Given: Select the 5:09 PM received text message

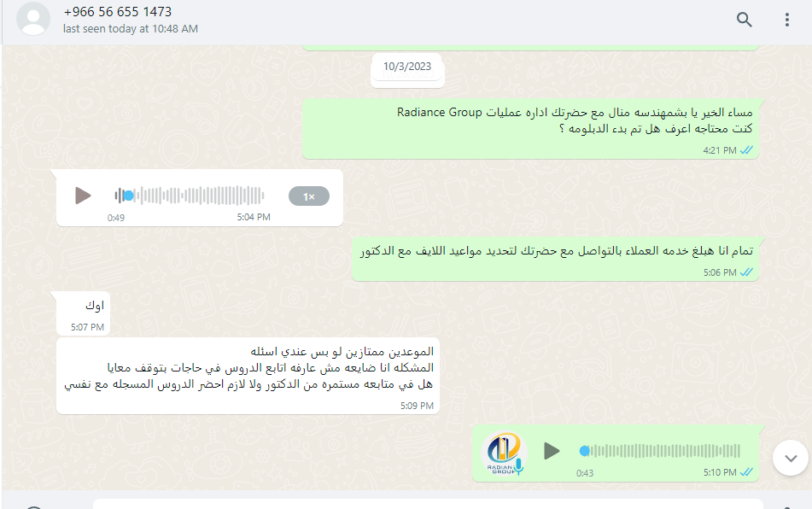Looking at the screenshot, I should tap(248, 376).
